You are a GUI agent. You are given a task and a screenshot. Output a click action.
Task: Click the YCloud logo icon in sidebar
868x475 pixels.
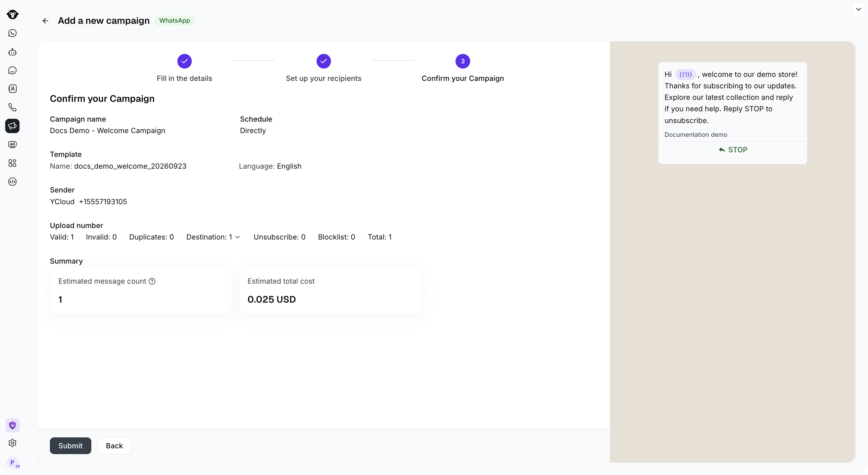(x=12, y=14)
